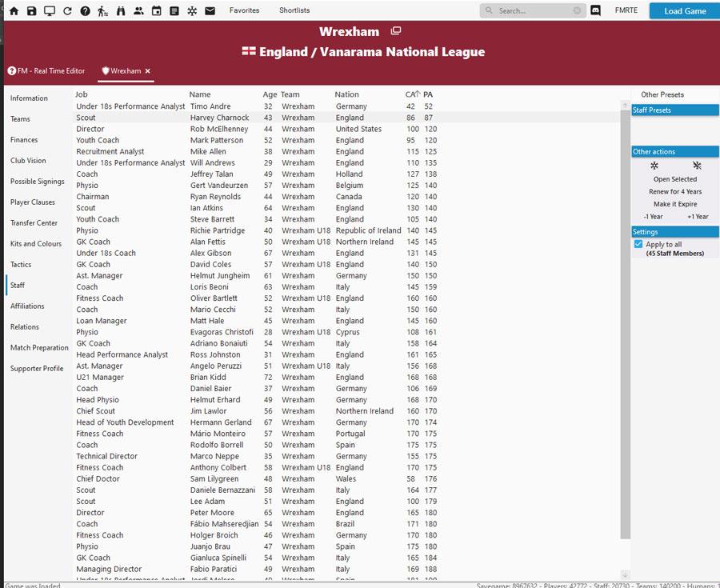Click the Refresh arrow icon
The image size is (720, 588).
click(x=67, y=10)
